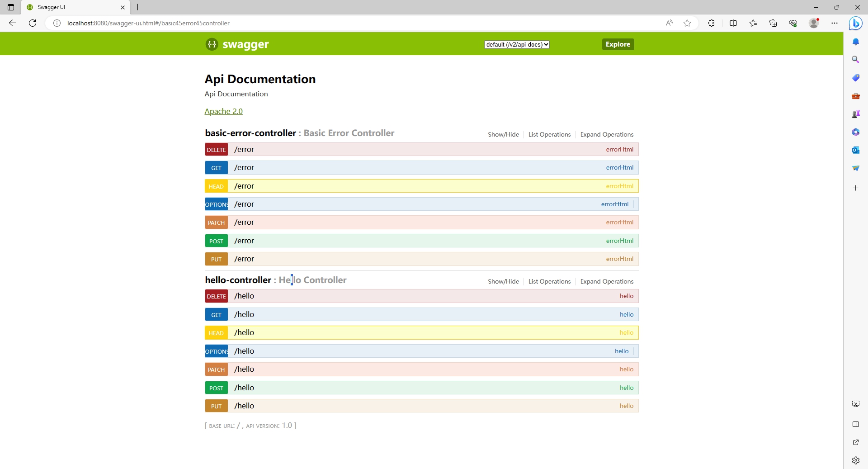The width and height of the screenshot is (868, 469).
Task: Open the OPTIONS /hello path link
Action: click(x=244, y=351)
